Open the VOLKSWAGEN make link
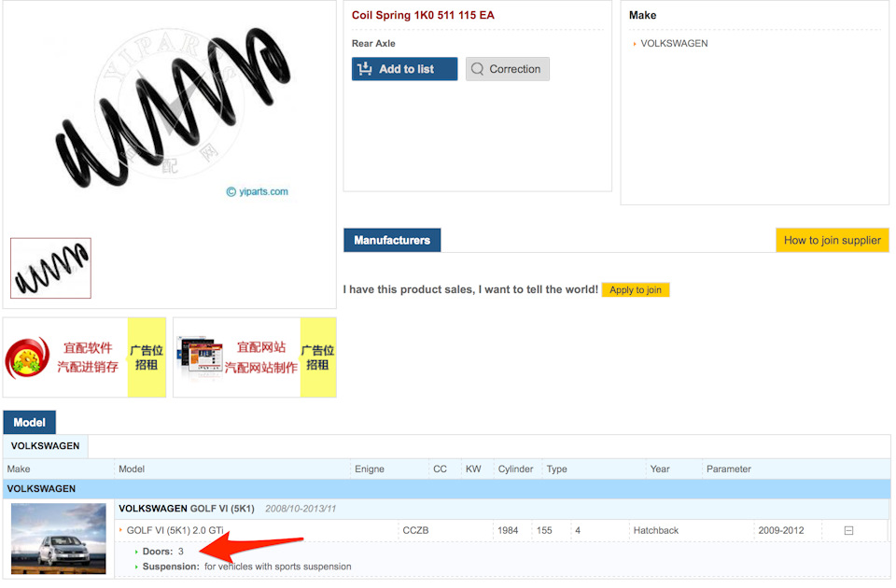The width and height of the screenshot is (896, 588). (x=674, y=44)
